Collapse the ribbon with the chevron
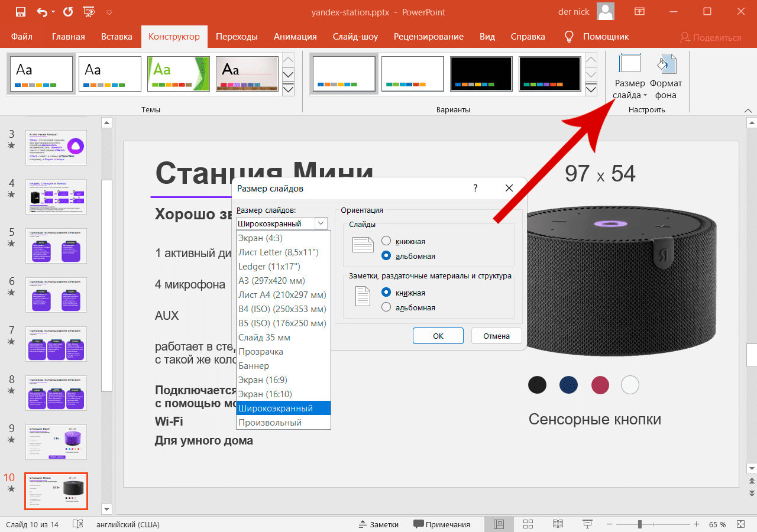This screenshot has height=532, width=757. (748, 110)
